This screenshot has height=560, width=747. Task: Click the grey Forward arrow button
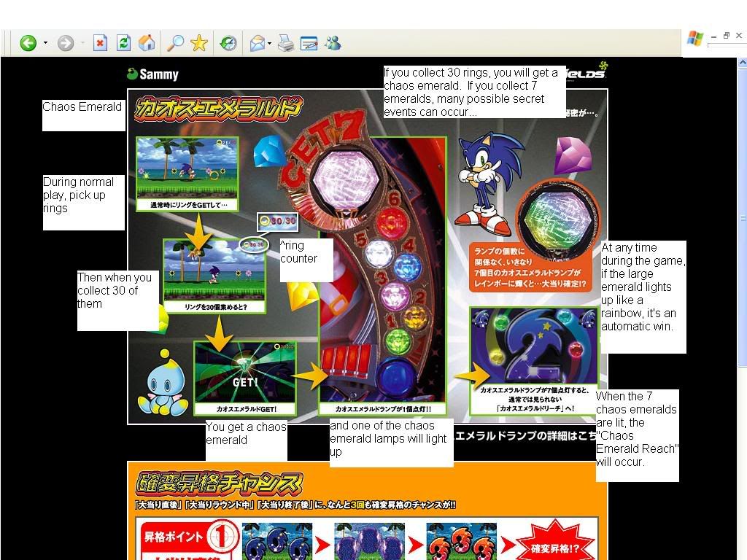[x=66, y=44]
